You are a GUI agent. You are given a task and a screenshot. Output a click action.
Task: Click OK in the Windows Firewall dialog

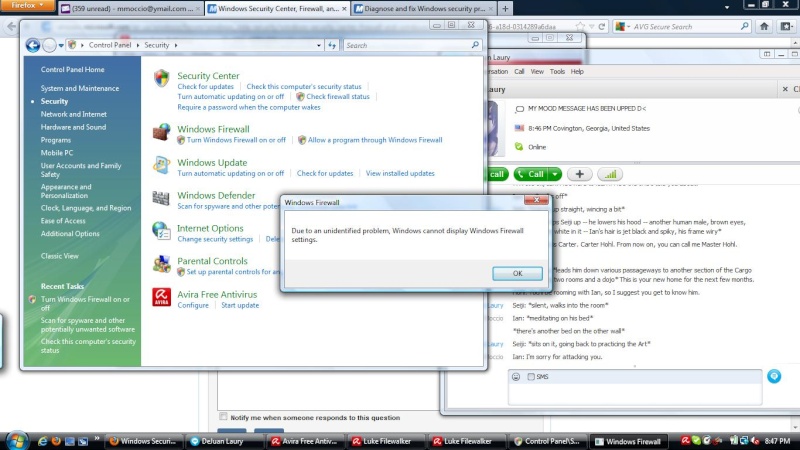pos(517,273)
